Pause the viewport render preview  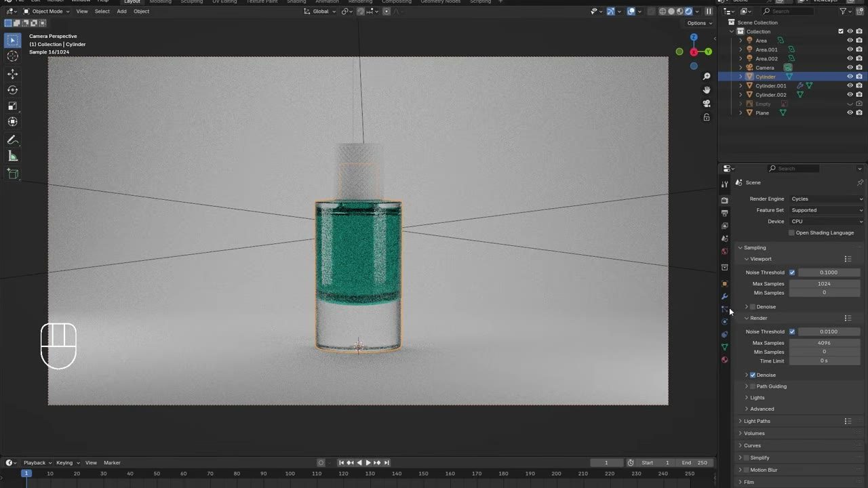[709, 12]
